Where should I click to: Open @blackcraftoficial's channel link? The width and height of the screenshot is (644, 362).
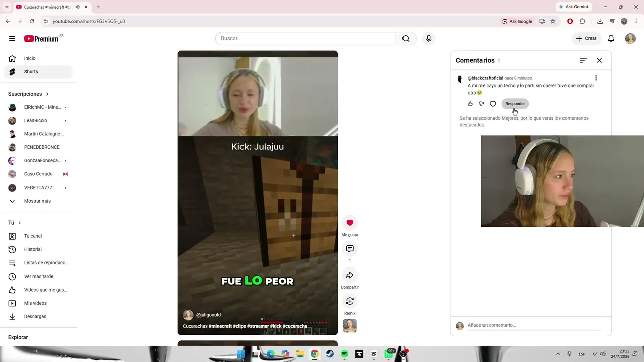pyautogui.click(x=485, y=78)
